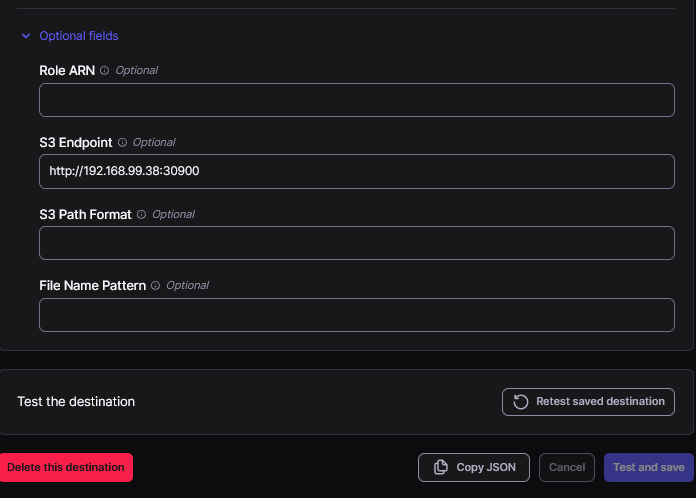
Task: Click the File Name Pattern info icon
Action: click(x=156, y=286)
